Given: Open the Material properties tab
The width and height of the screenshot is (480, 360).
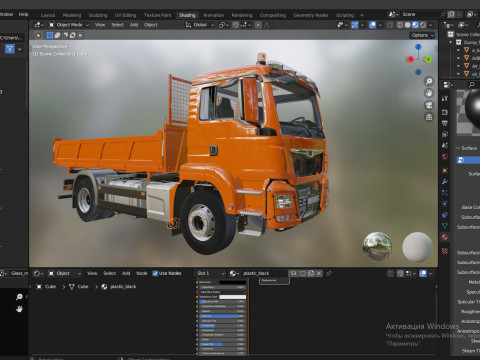Looking at the screenshot, I should coord(445,237).
